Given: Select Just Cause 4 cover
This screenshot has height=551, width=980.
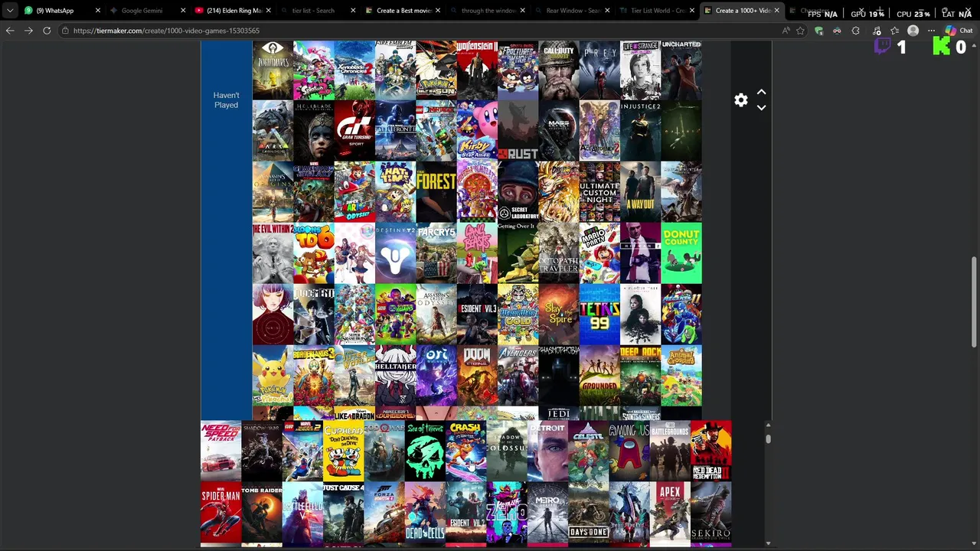Looking at the screenshot, I should click(343, 512).
